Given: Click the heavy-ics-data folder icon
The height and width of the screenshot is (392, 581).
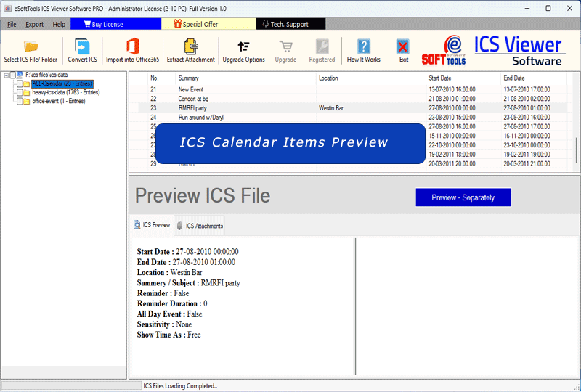Looking at the screenshot, I should point(27,93).
